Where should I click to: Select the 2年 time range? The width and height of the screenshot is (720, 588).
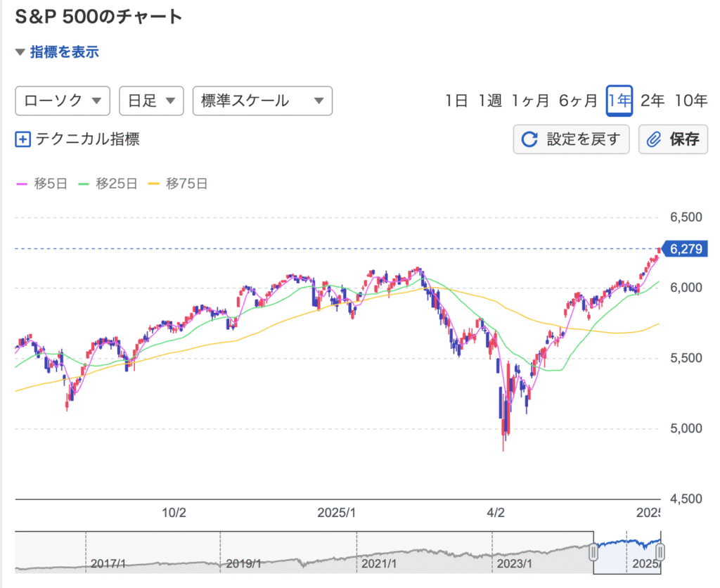pyautogui.click(x=652, y=100)
